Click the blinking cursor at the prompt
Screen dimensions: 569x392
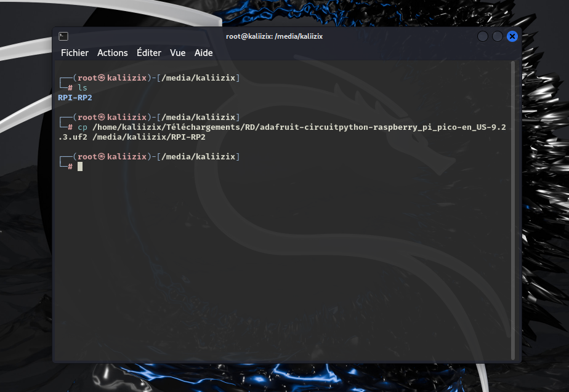pyautogui.click(x=80, y=166)
